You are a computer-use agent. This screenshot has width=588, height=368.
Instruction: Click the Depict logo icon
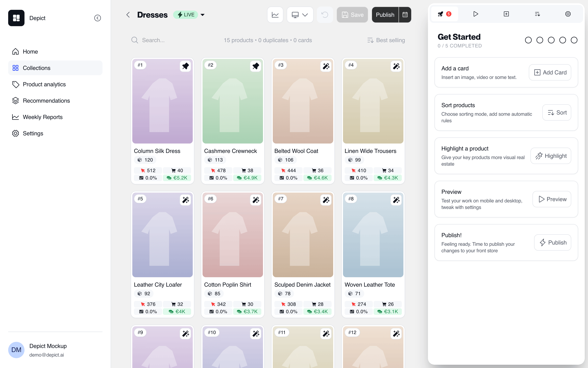click(16, 18)
